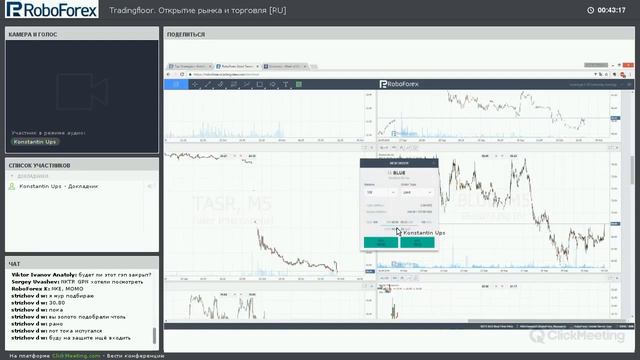Click the account info text in platform header
Image resolution: width=640 pixels, height=360 pixels.
click(593, 84)
